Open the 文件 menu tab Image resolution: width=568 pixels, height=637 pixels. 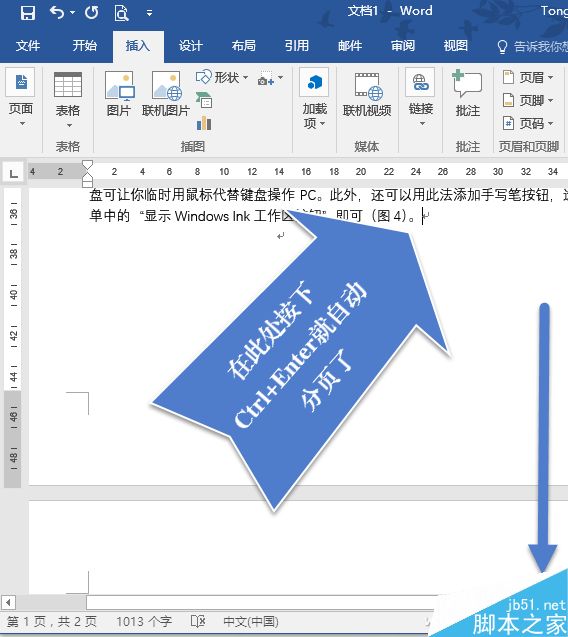coord(28,46)
